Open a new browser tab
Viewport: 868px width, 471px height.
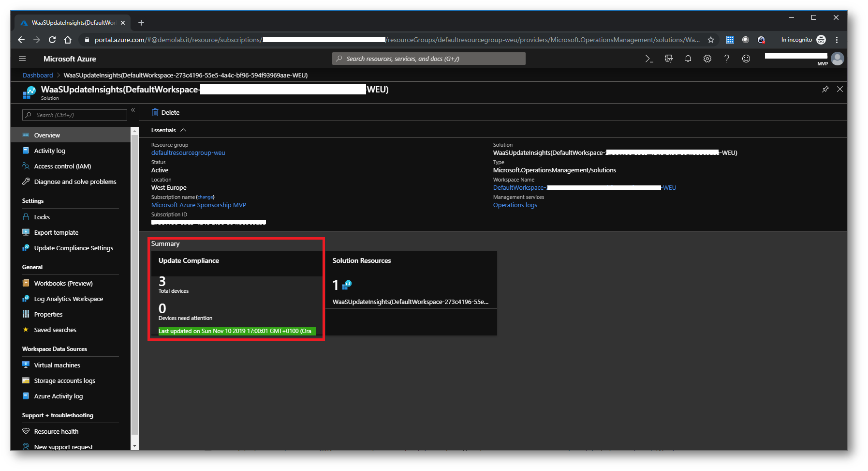(141, 23)
